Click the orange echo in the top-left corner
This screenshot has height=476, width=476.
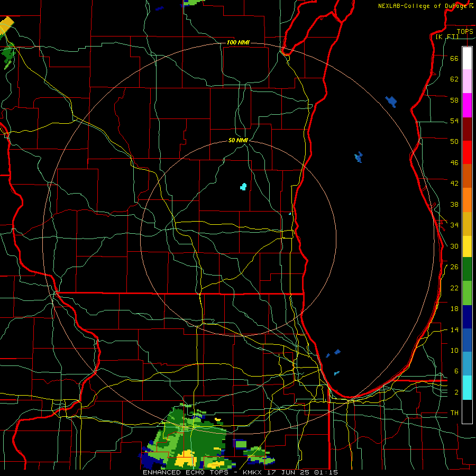[7, 25]
